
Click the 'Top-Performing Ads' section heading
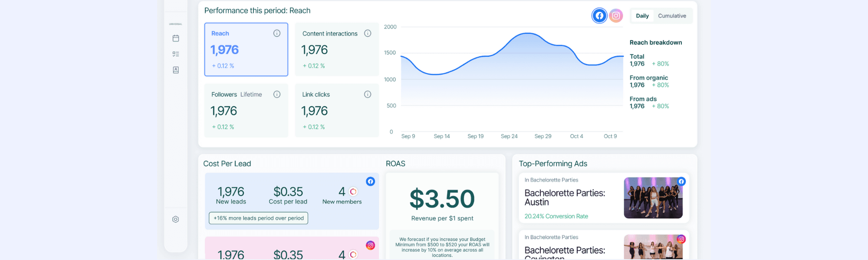(x=553, y=164)
